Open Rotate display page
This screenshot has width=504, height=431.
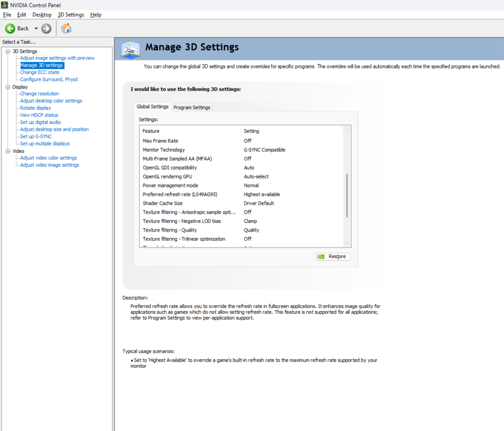click(36, 108)
